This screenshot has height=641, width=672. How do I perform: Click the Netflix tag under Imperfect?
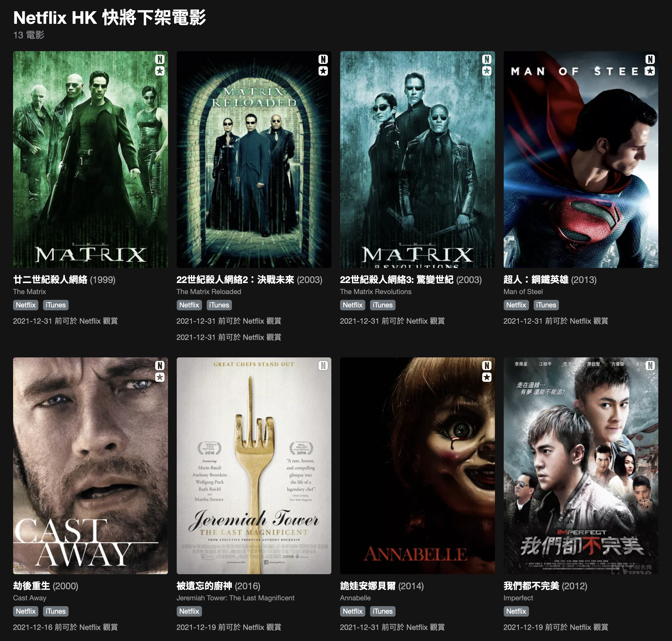[x=516, y=611]
